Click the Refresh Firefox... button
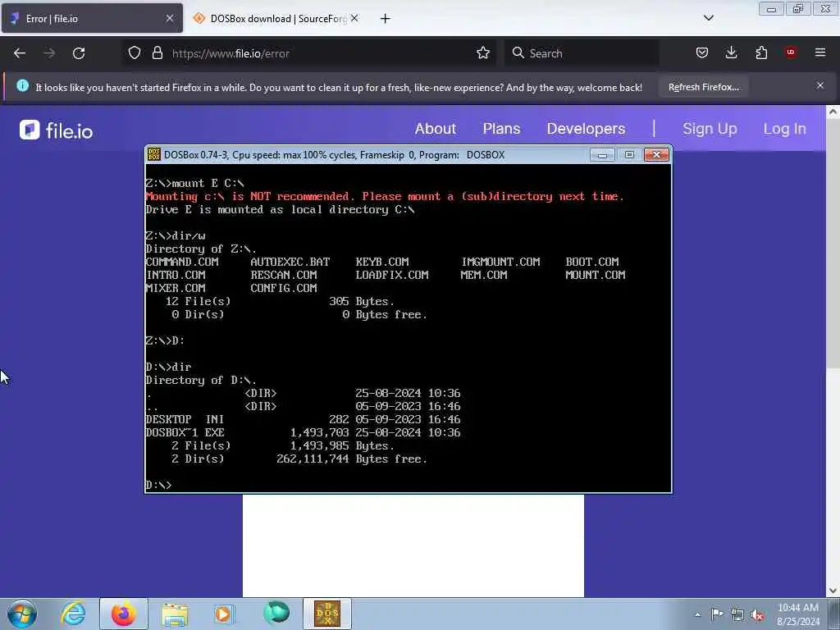840x630 pixels. (x=703, y=87)
